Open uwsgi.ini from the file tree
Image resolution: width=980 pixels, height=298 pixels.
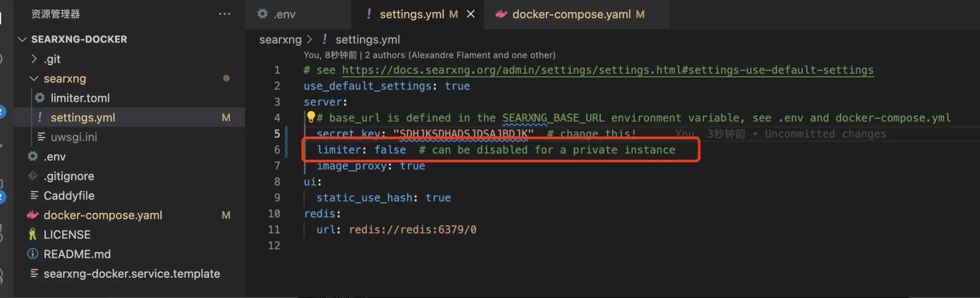74,137
